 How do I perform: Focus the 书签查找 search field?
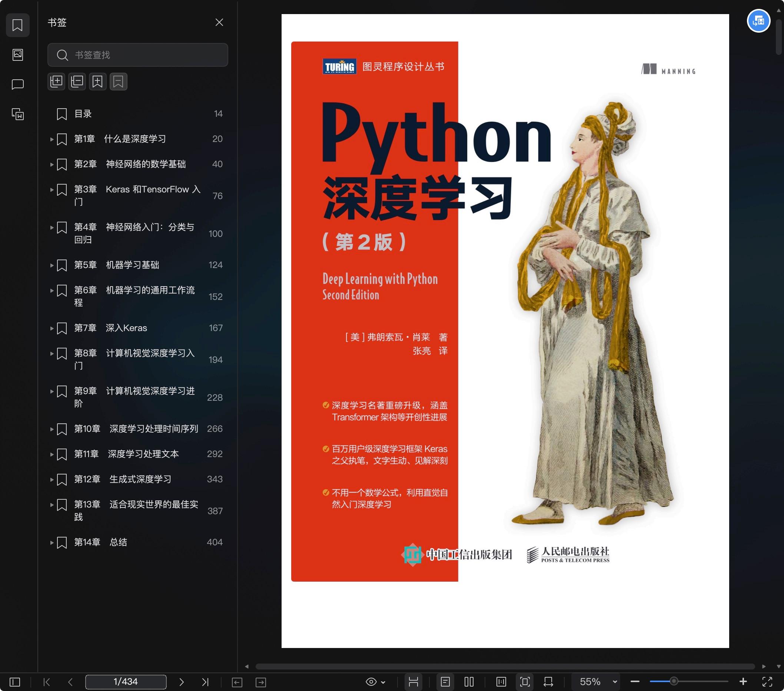138,55
